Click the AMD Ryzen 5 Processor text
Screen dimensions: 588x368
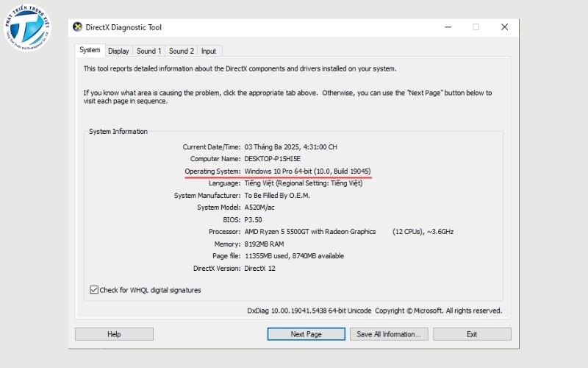[x=309, y=232]
